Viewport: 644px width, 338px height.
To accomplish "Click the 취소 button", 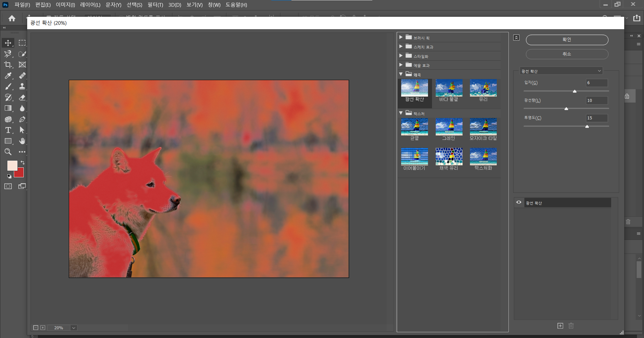I will click(567, 54).
